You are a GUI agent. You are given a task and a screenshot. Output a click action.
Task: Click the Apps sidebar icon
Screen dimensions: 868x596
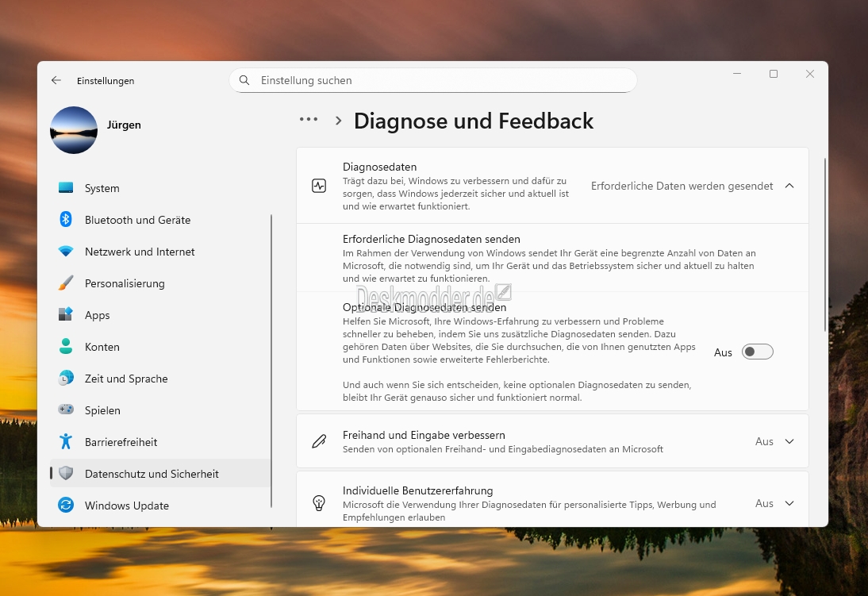[67, 315]
